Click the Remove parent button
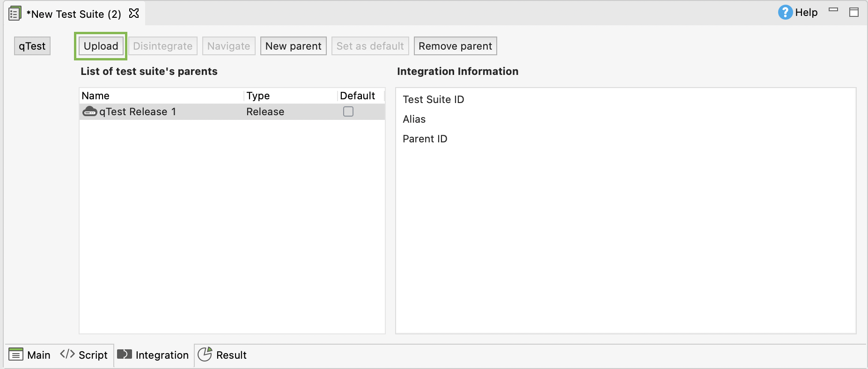 click(455, 46)
